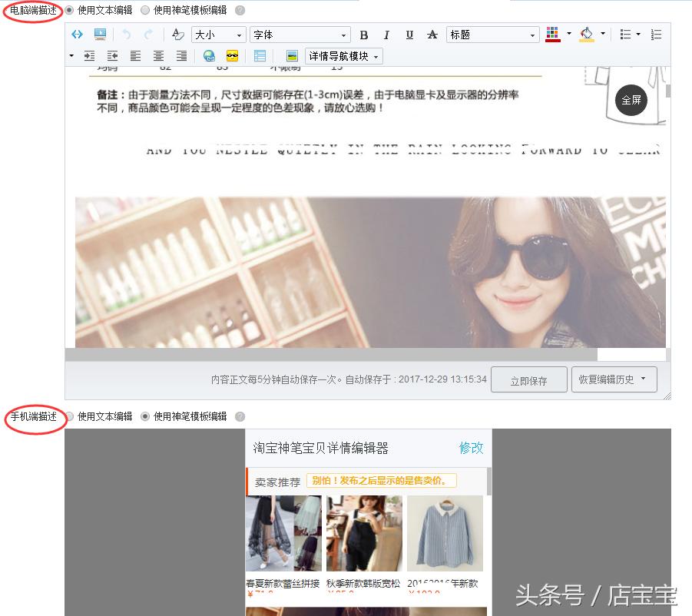
Task: Click the horizontal scrollbar below the editor
Action: pos(330,353)
